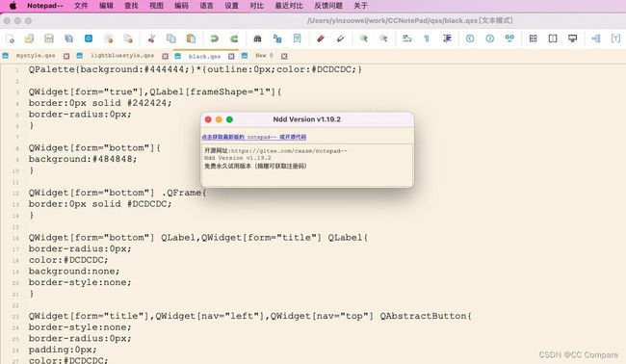The height and width of the screenshot is (364, 626).
Task: Open the 文件 menu
Action: coord(81,6)
